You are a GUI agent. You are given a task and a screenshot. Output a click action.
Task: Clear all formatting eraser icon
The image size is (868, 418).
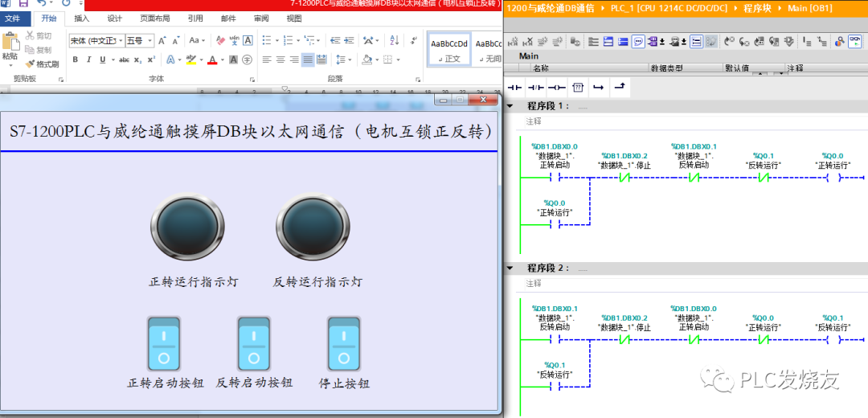(220, 40)
